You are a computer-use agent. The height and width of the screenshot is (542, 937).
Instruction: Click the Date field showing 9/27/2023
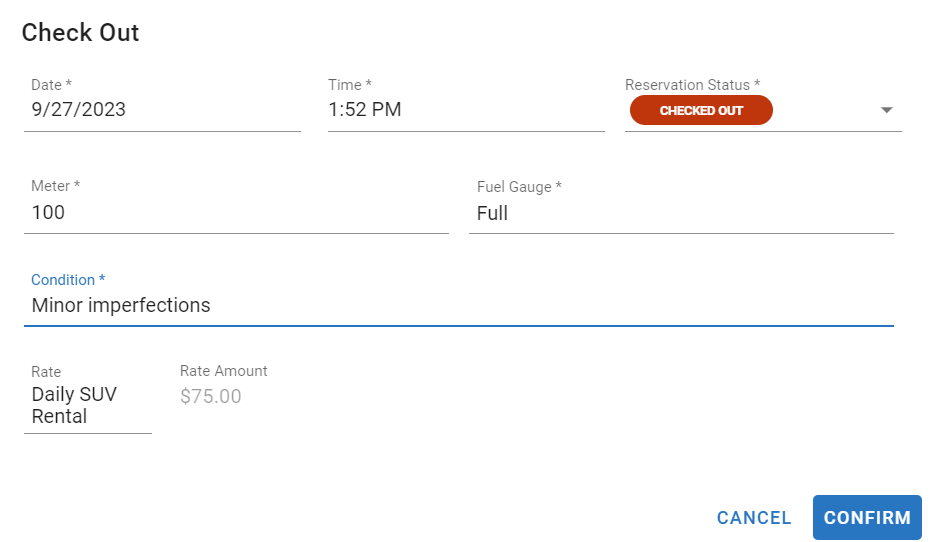pos(160,110)
